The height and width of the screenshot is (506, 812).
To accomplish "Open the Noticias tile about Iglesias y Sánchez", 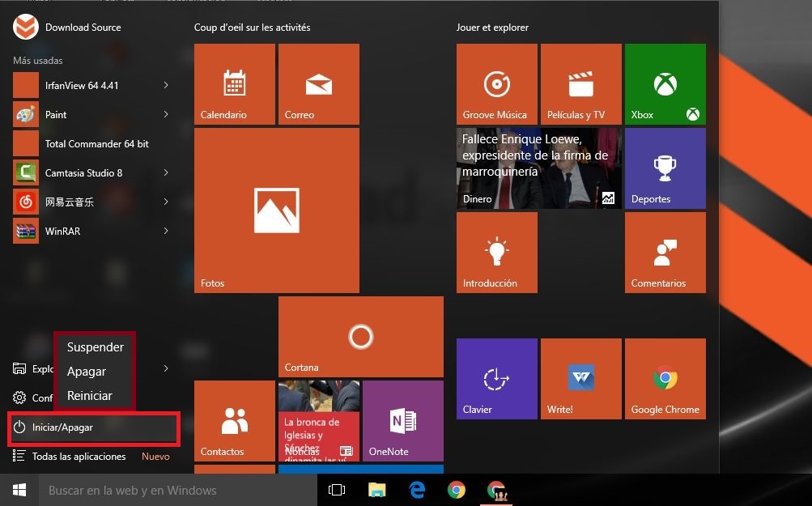I will [318, 420].
